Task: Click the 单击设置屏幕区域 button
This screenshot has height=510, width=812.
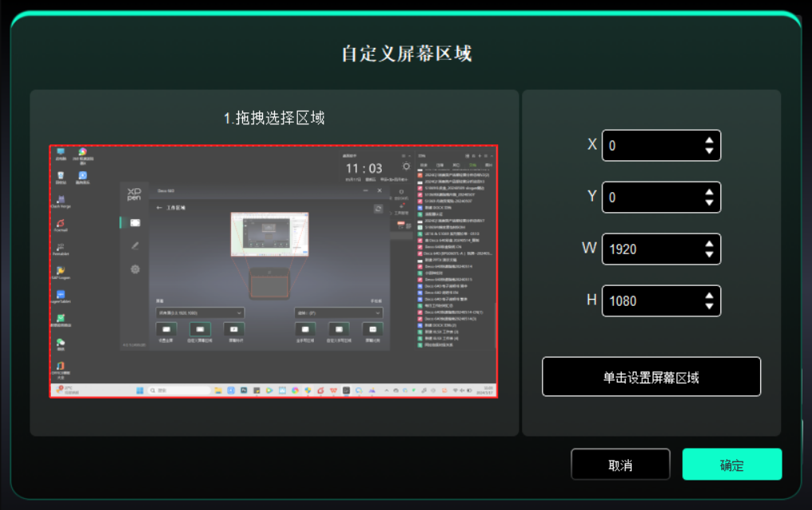Action: coord(651,377)
